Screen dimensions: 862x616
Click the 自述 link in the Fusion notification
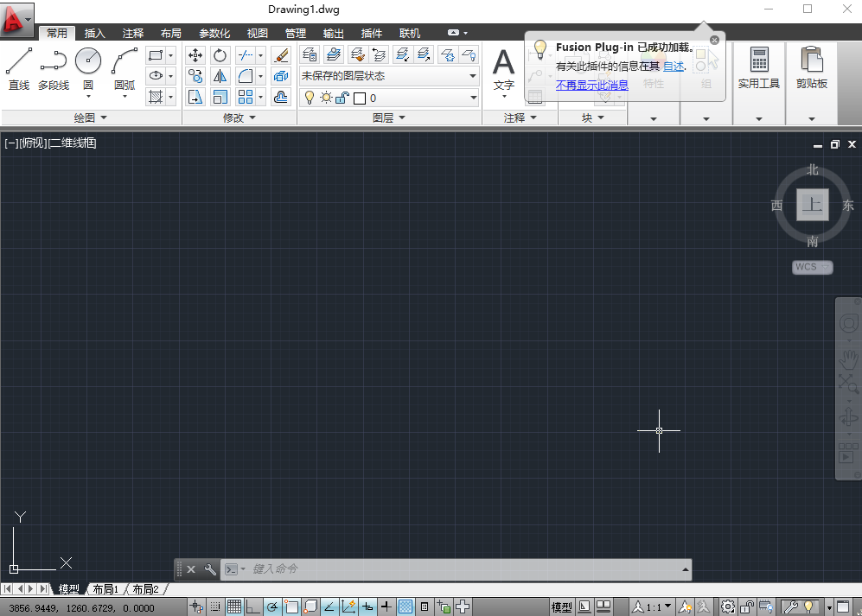[x=674, y=65]
